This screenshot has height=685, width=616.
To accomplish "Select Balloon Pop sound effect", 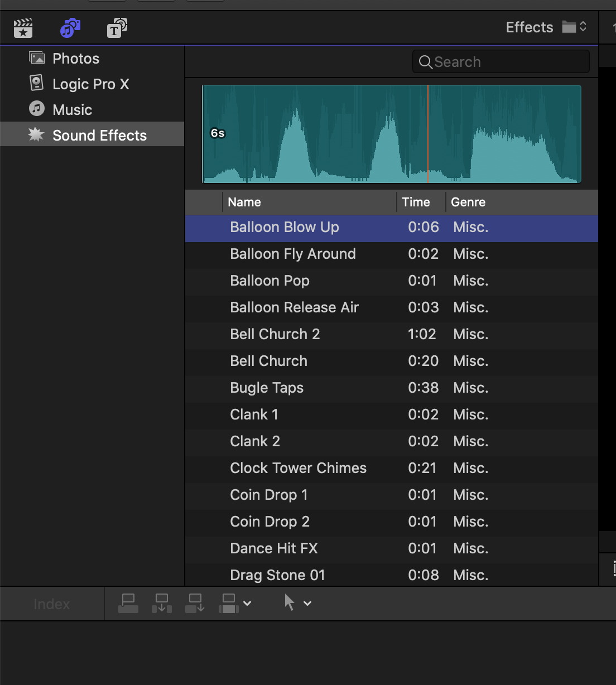I will click(x=392, y=281).
